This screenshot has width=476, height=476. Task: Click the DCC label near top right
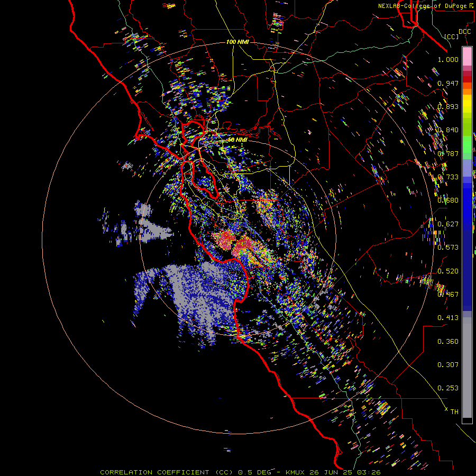click(x=464, y=32)
